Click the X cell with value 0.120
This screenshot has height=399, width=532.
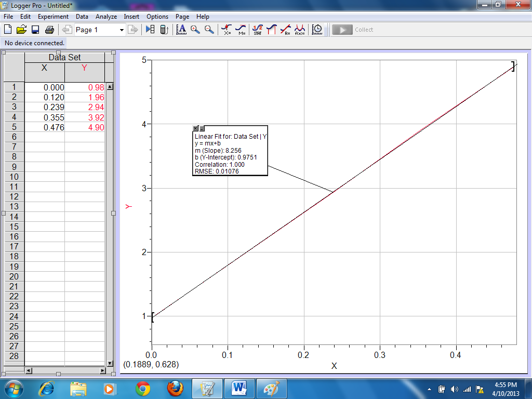[45, 97]
